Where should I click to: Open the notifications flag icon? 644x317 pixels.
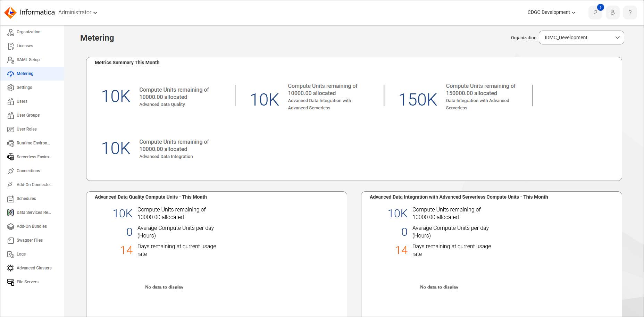595,12
